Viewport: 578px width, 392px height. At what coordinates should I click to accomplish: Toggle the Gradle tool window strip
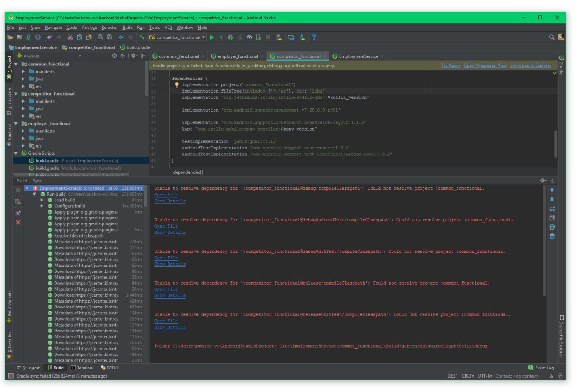click(x=562, y=65)
